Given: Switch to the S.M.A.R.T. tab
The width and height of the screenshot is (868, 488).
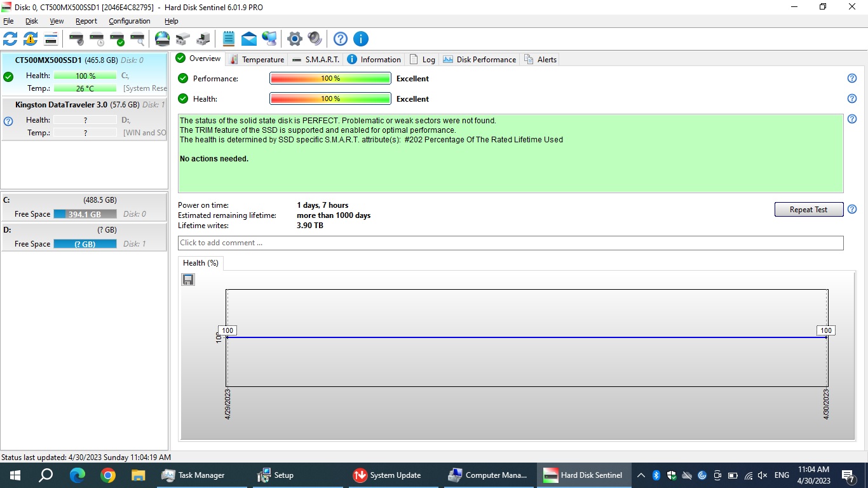Looking at the screenshot, I should pyautogui.click(x=316, y=59).
